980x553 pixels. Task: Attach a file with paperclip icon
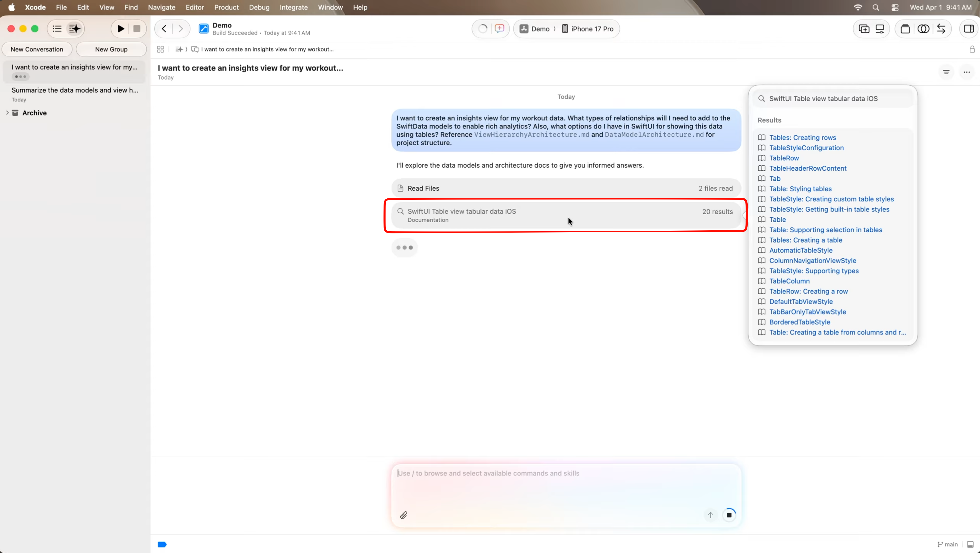tap(404, 515)
